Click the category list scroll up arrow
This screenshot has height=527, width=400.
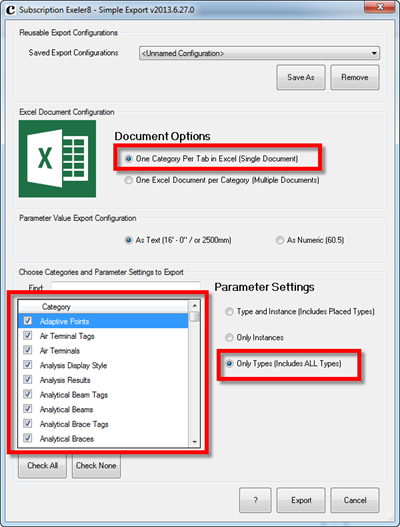[194, 306]
